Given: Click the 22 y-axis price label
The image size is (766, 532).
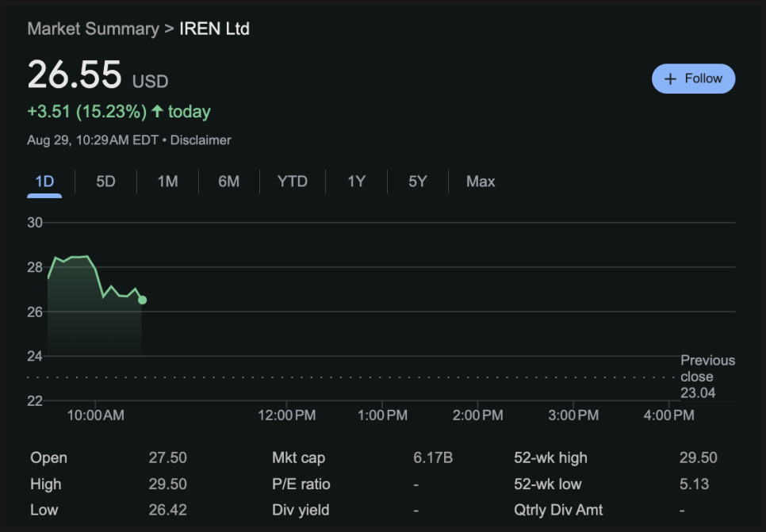Looking at the screenshot, I should point(35,400).
